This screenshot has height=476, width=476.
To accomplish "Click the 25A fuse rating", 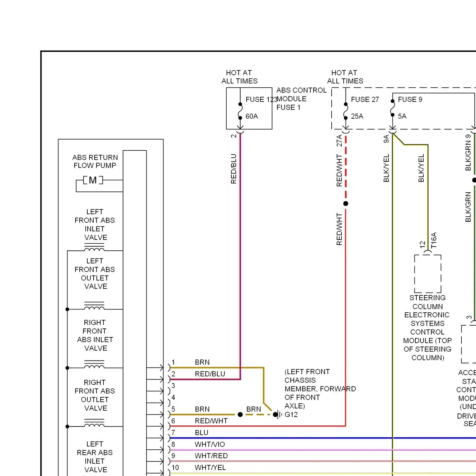I will [357, 116].
